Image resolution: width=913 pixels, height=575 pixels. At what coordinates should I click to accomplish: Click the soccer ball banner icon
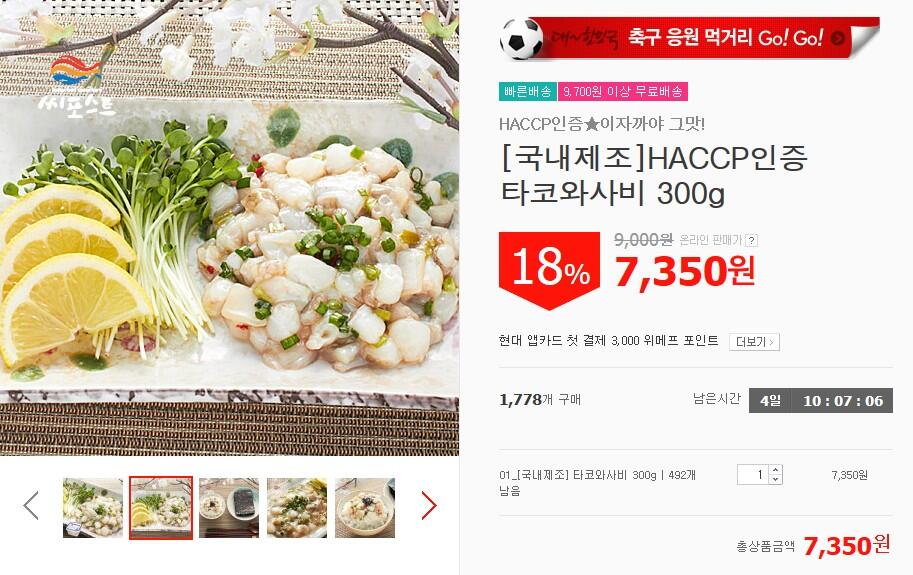click(x=522, y=39)
